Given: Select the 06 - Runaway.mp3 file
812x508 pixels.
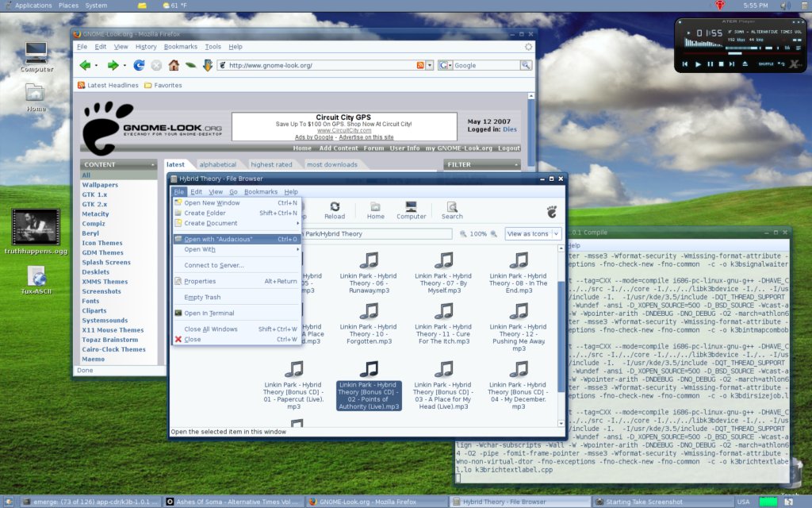Looking at the screenshot, I should point(368,273).
